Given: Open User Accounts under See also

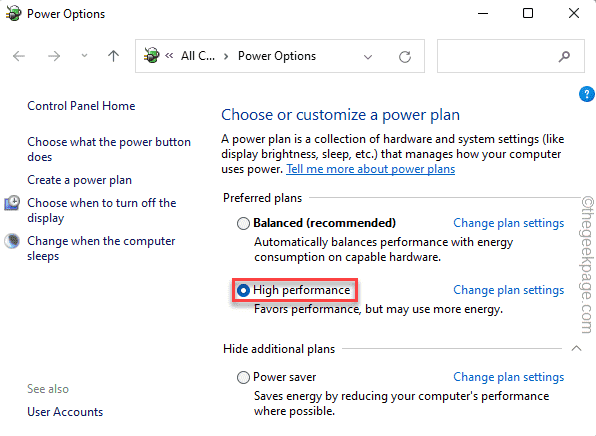Looking at the screenshot, I should point(65,412).
